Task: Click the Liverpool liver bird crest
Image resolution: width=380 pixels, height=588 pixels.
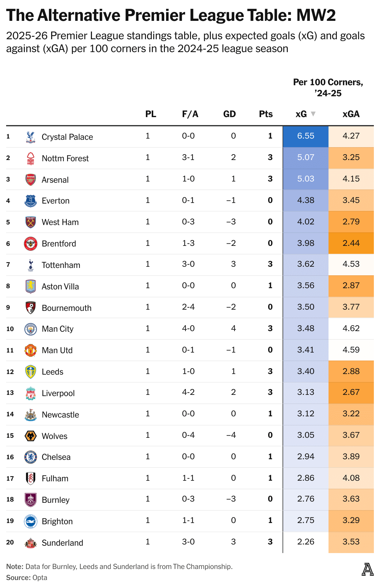Action: point(30,393)
